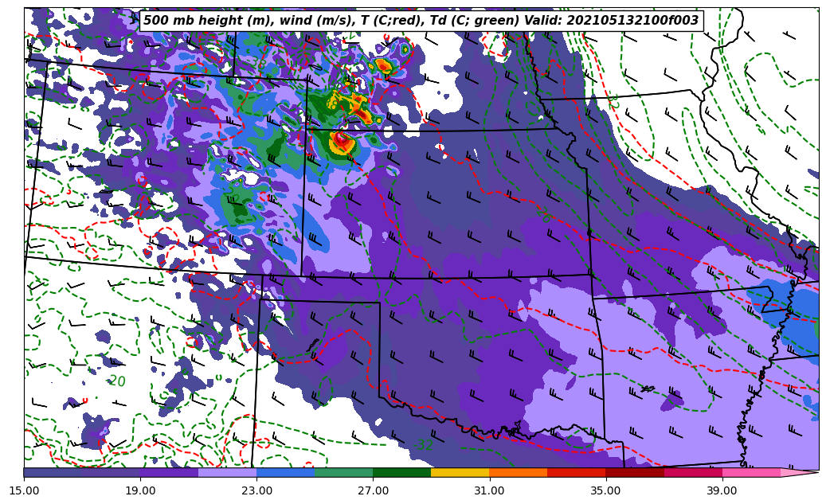The height and width of the screenshot is (504, 826).
Task: Select the bright blue colorbar segment
Action: pos(285,472)
